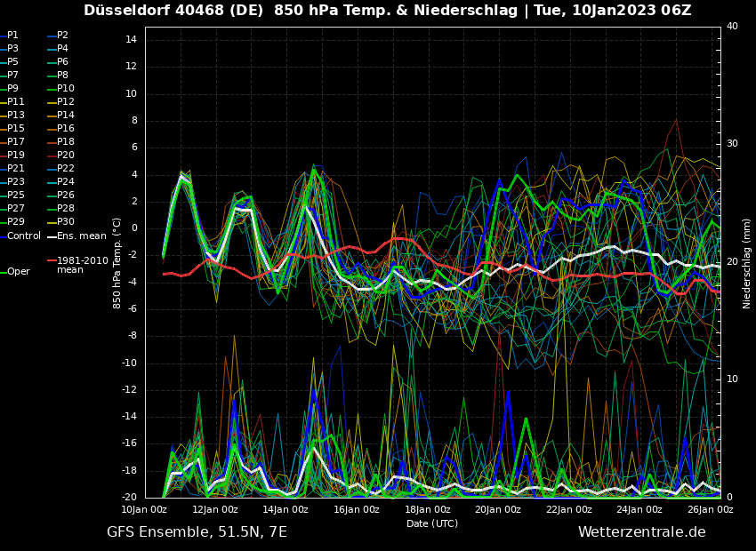Select the 1981-2010 mean legend entry
The image size is (756, 551).
pyautogui.click(x=82, y=265)
